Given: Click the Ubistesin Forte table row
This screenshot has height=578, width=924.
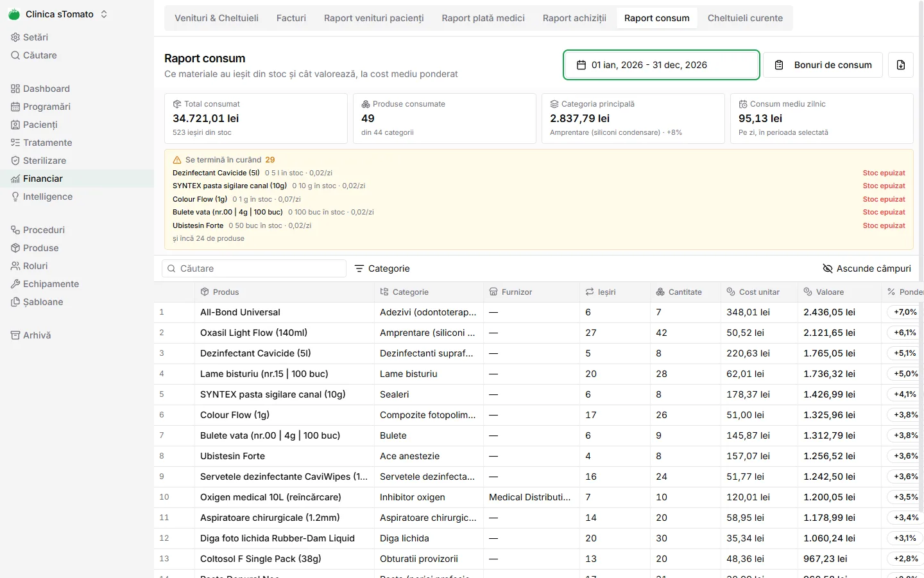Looking at the screenshot, I should [539, 456].
